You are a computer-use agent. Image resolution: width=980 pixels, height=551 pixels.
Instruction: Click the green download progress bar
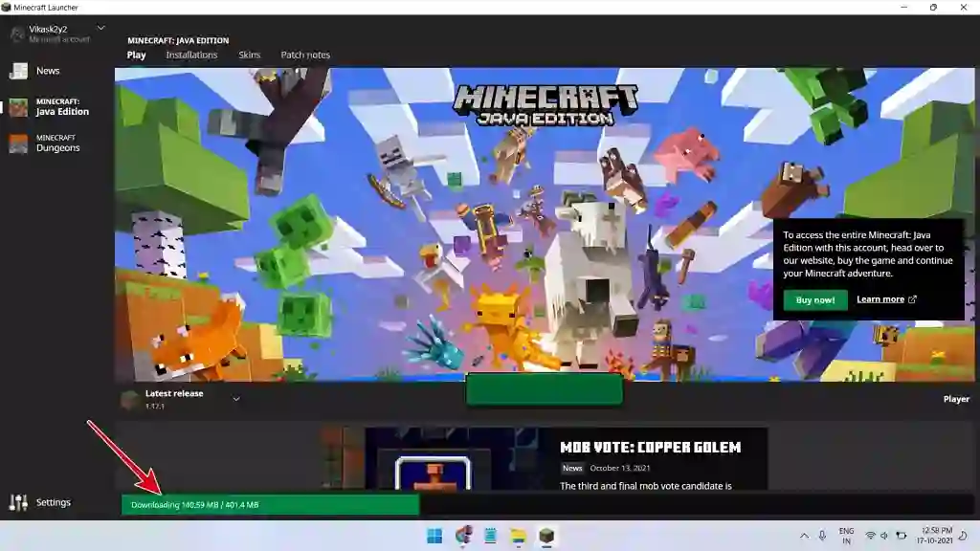coord(270,505)
